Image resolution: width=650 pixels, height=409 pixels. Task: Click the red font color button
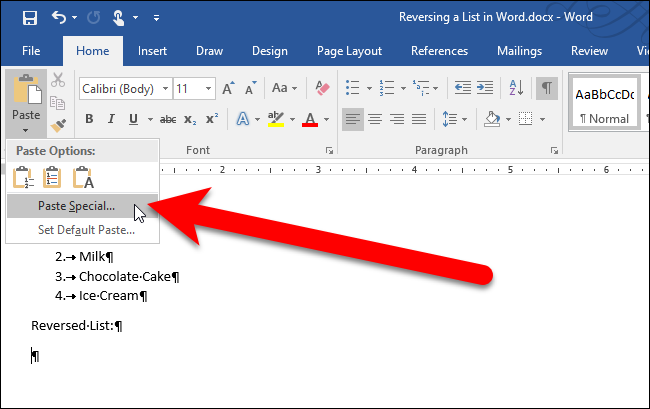click(310, 120)
